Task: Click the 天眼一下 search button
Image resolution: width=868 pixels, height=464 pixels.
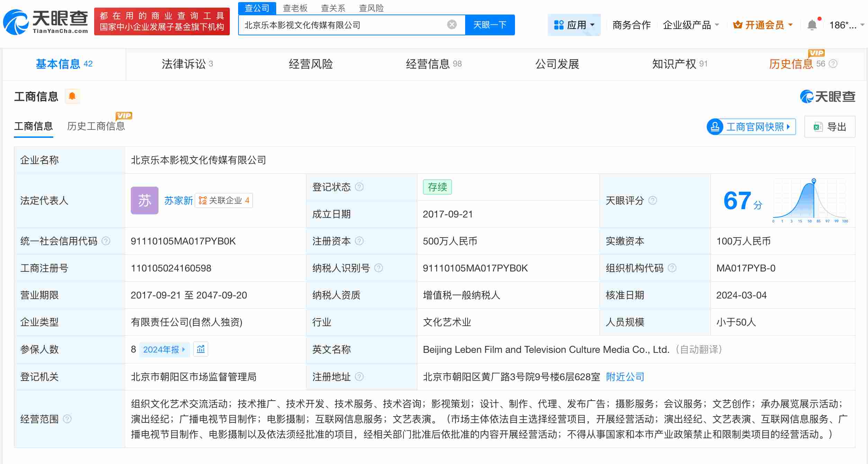Action: click(x=490, y=24)
